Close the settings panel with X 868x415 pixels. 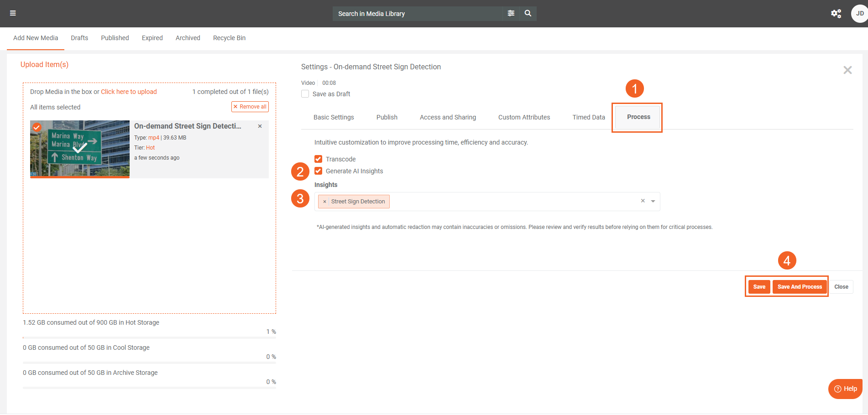(x=847, y=70)
